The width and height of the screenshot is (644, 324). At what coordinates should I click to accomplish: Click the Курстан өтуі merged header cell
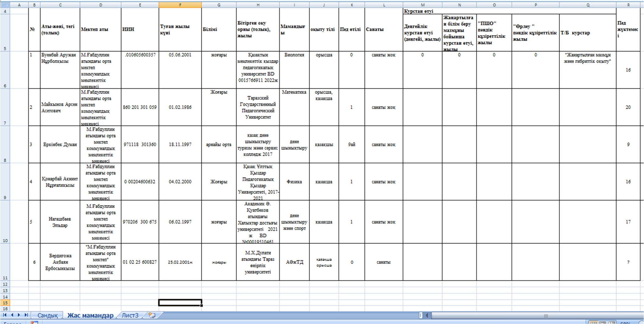pos(509,11)
